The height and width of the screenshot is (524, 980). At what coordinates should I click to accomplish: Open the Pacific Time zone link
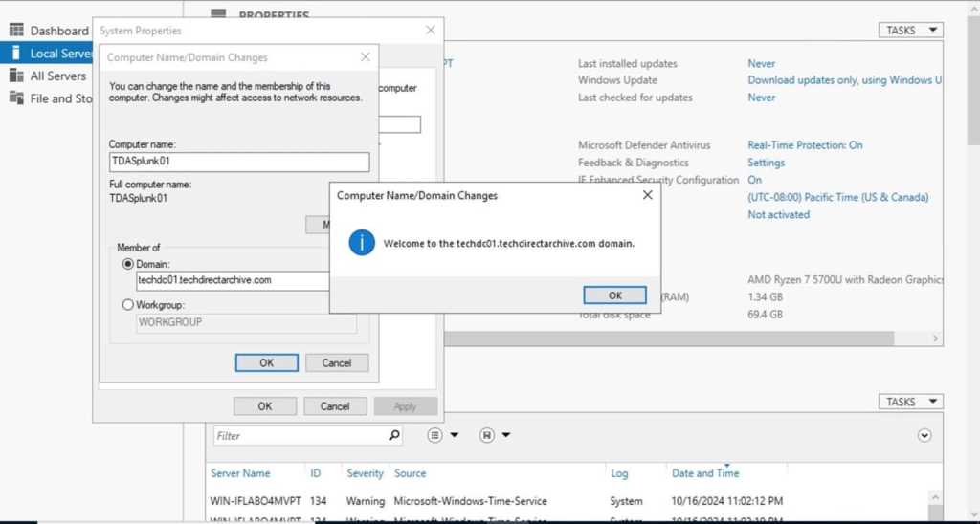[838, 197]
